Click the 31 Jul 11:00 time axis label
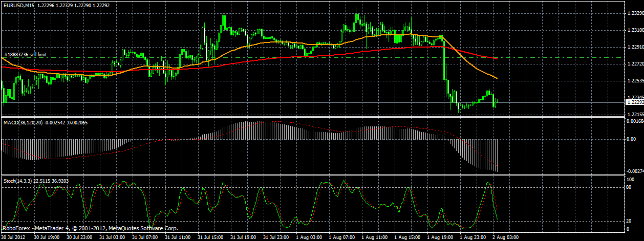 [x=178, y=237]
